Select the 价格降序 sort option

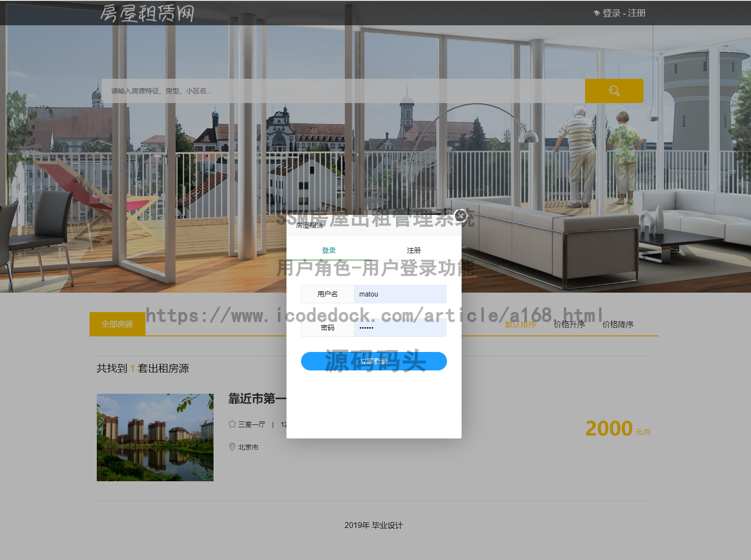[618, 324]
